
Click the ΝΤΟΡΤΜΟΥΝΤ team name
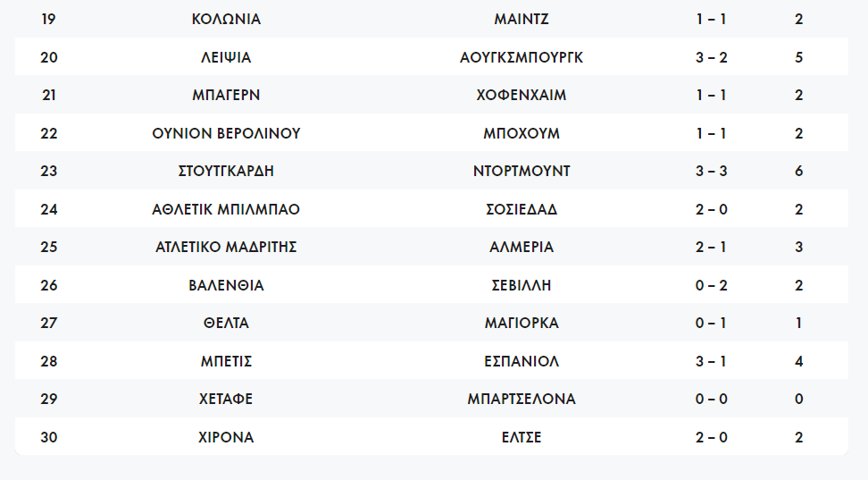tap(522, 171)
